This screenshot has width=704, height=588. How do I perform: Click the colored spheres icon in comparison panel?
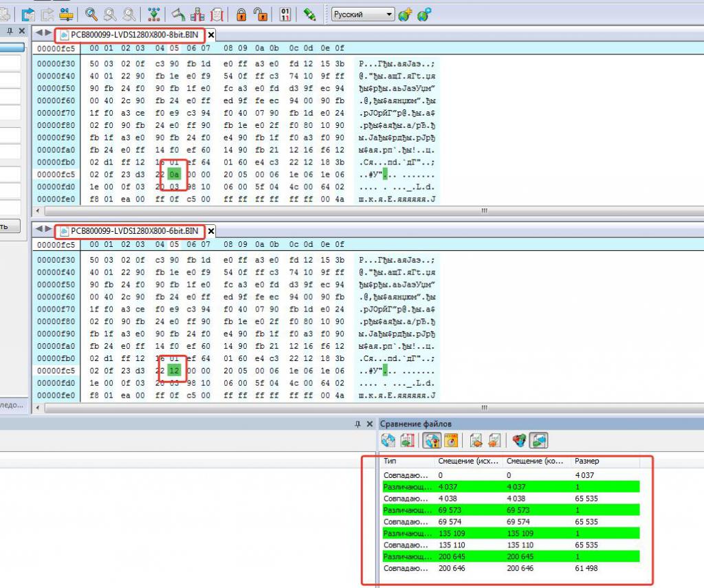pos(519,440)
